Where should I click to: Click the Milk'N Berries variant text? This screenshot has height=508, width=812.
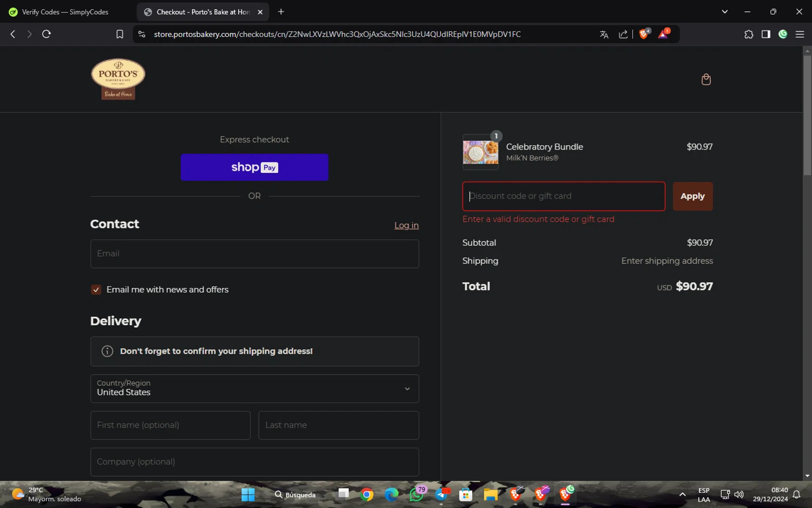click(x=532, y=158)
